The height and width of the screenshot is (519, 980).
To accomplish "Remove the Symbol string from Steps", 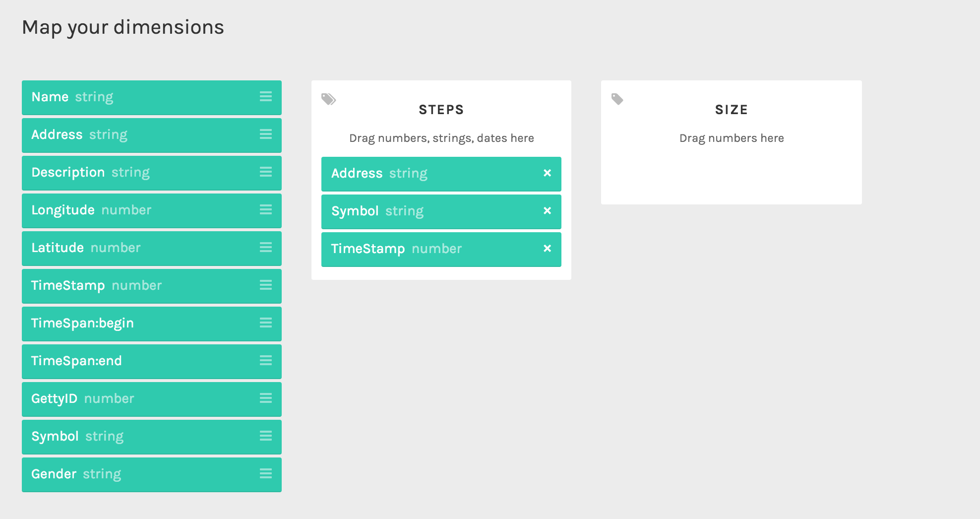I will 547,211.
